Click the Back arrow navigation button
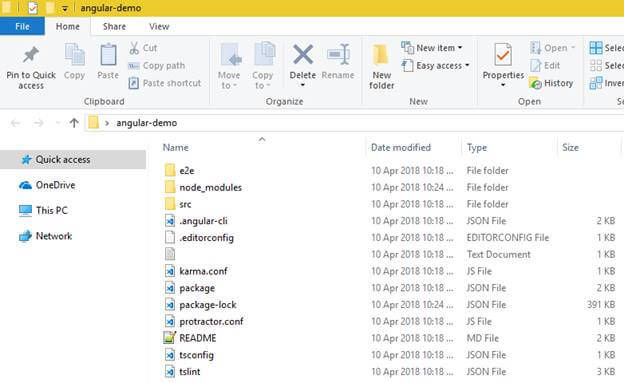 point(16,123)
